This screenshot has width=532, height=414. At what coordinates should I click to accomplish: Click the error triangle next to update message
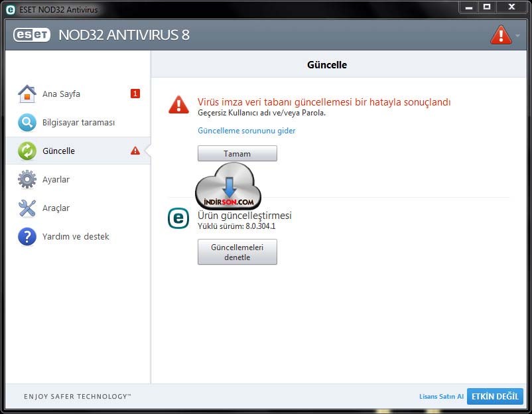click(x=178, y=105)
